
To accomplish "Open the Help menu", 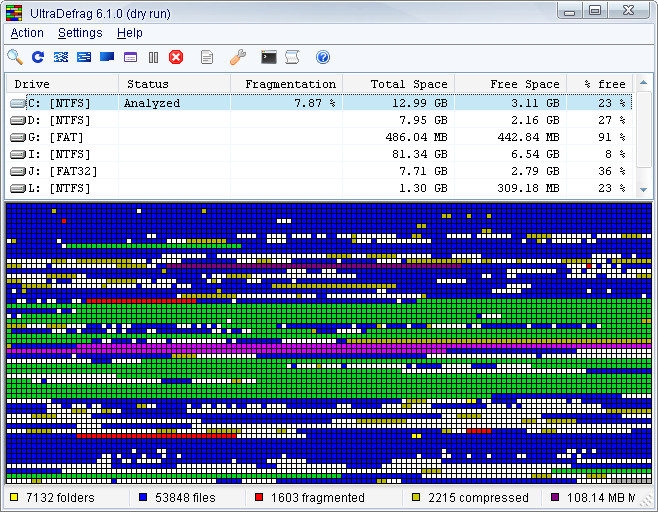I will click(130, 33).
